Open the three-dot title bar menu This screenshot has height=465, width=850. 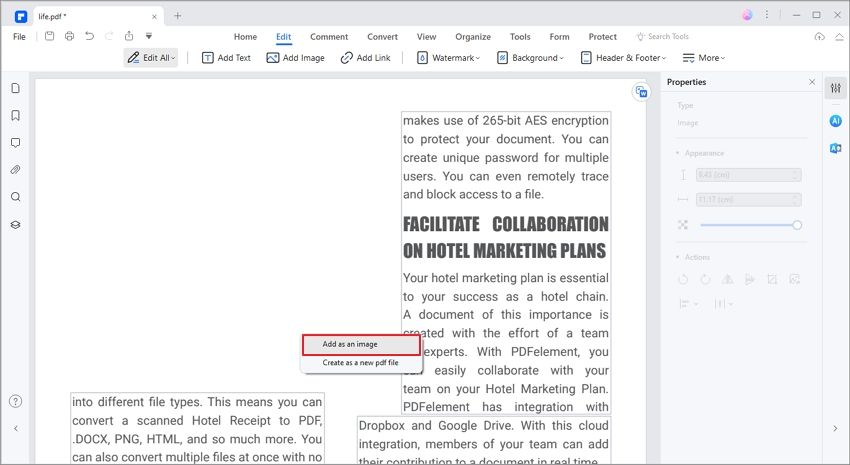pyautogui.click(x=767, y=15)
